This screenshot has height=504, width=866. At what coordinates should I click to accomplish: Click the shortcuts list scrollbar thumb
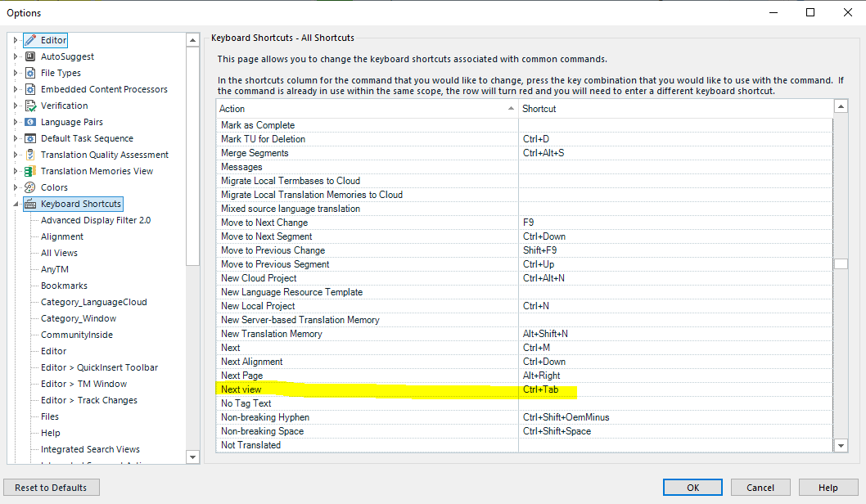(x=841, y=264)
